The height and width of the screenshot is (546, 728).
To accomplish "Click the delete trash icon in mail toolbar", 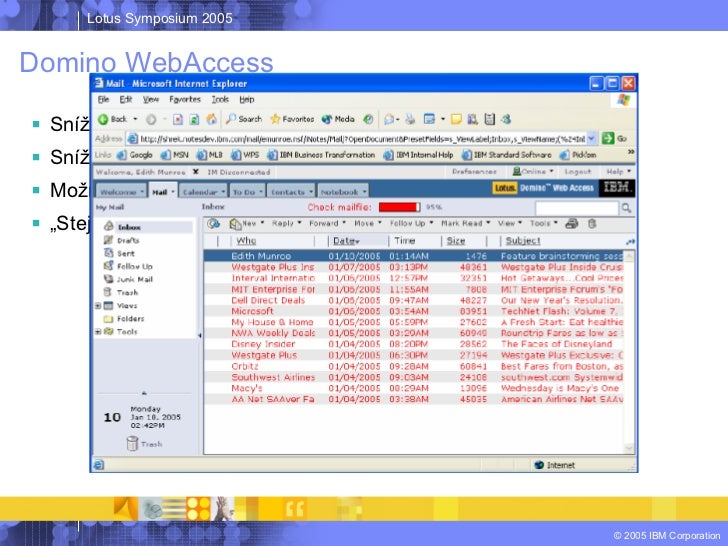I will click(x=592, y=224).
